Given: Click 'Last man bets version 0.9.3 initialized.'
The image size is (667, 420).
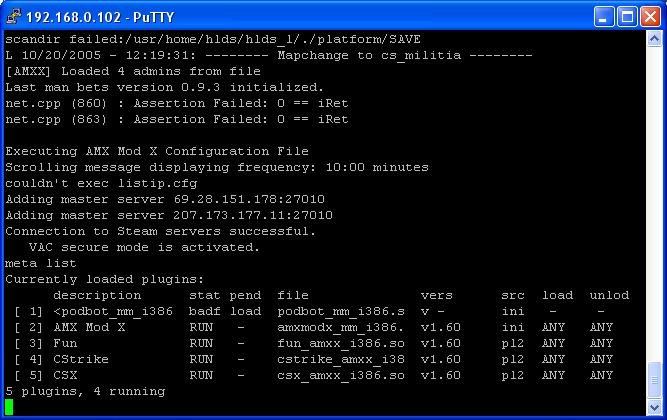Looking at the screenshot, I should pos(164,87).
